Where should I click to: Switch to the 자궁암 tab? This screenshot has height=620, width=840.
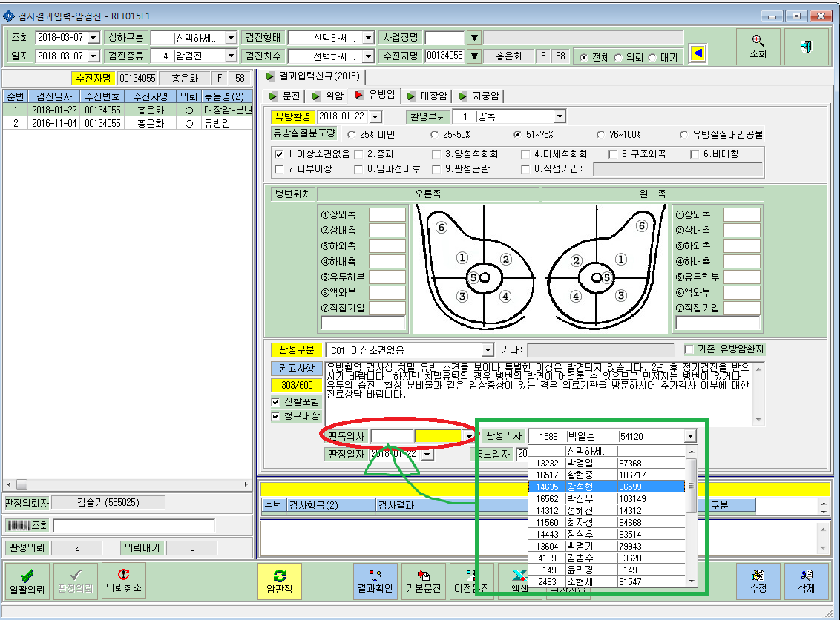pos(479,96)
